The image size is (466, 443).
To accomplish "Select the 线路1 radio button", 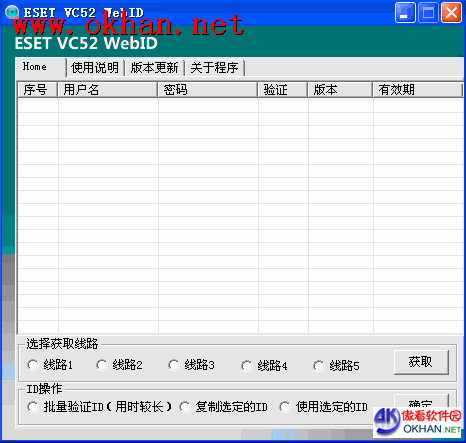I will pyautogui.click(x=33, y=365).
